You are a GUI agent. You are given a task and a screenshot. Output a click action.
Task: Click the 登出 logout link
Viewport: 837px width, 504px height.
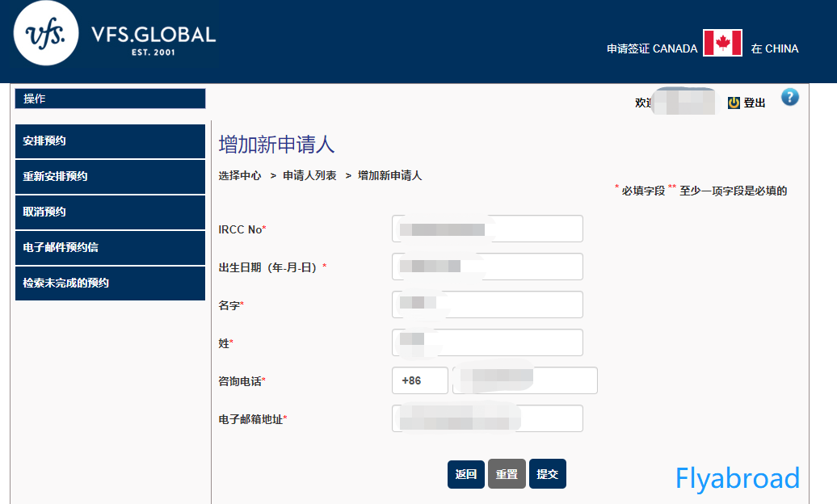click(755, 103)
